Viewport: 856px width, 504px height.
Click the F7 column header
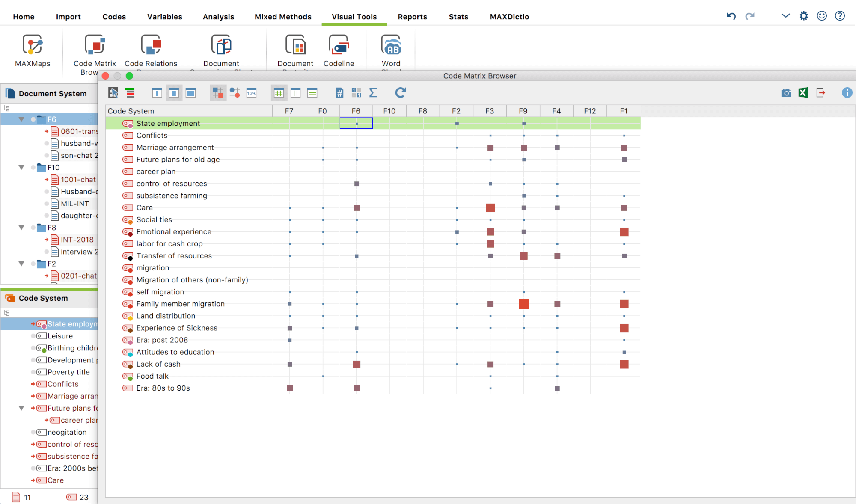click(x=289, y=111)
